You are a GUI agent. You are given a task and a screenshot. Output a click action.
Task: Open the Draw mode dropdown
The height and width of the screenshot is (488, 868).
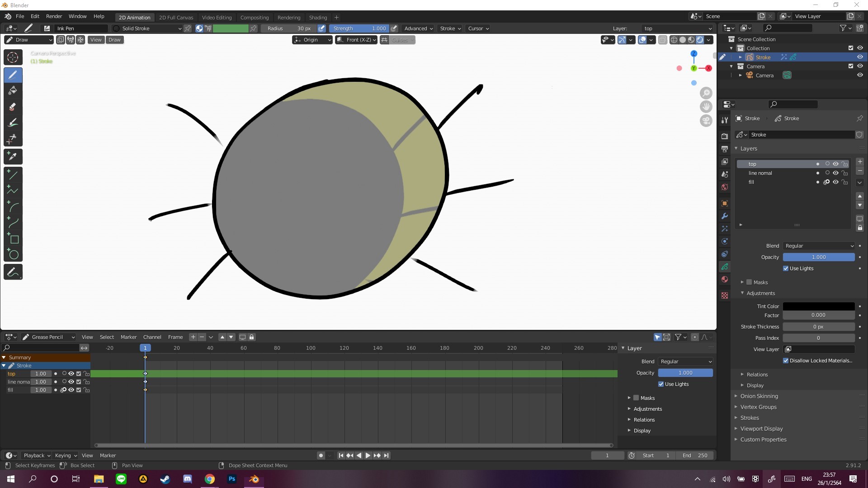29,40
